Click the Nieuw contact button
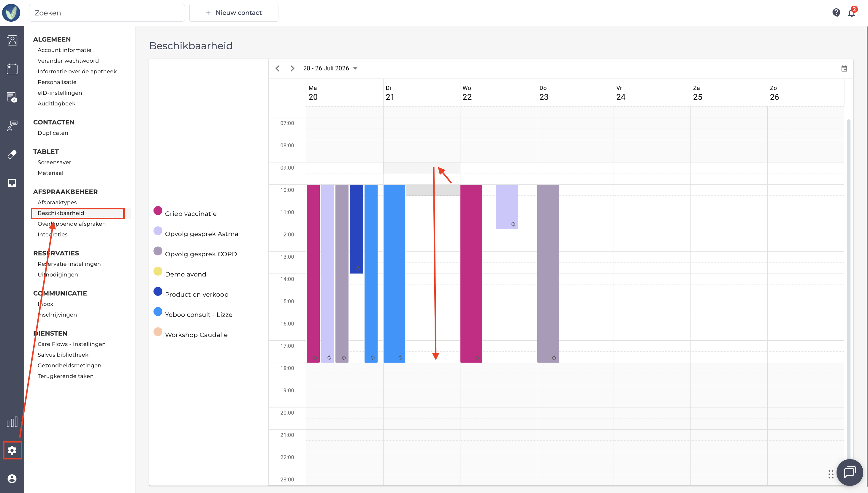This screenshot has width=868, height=493. click(234, 13)
